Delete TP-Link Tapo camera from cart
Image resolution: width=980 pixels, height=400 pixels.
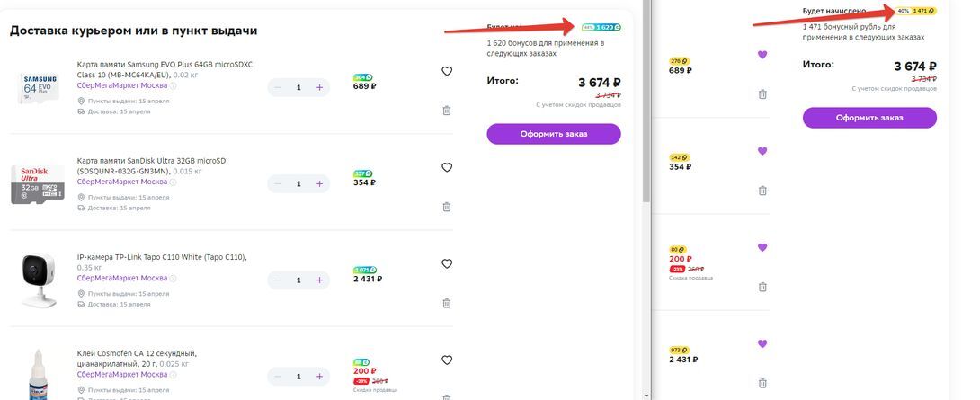point(446,303)
